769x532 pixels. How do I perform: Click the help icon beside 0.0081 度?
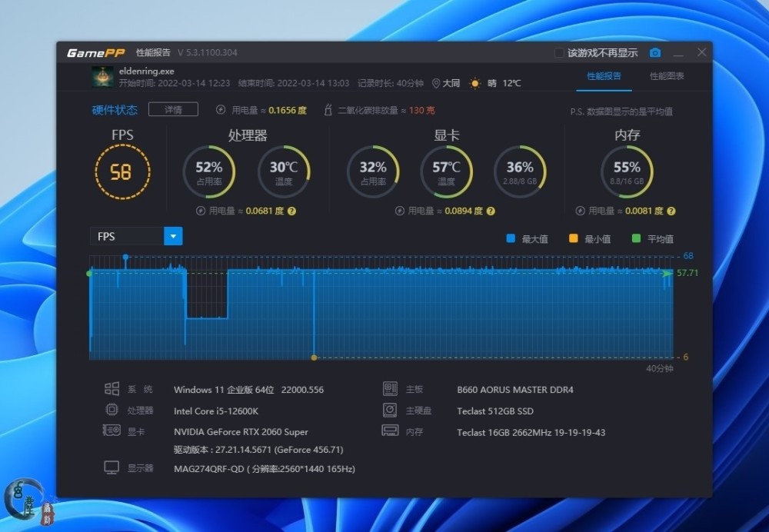[671, 211]
